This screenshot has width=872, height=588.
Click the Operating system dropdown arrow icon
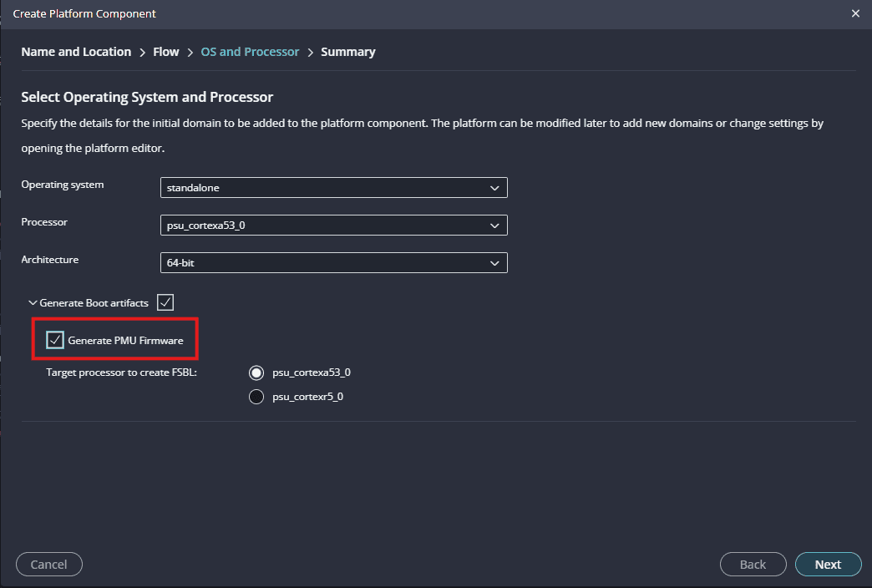[x=494, y=188]
